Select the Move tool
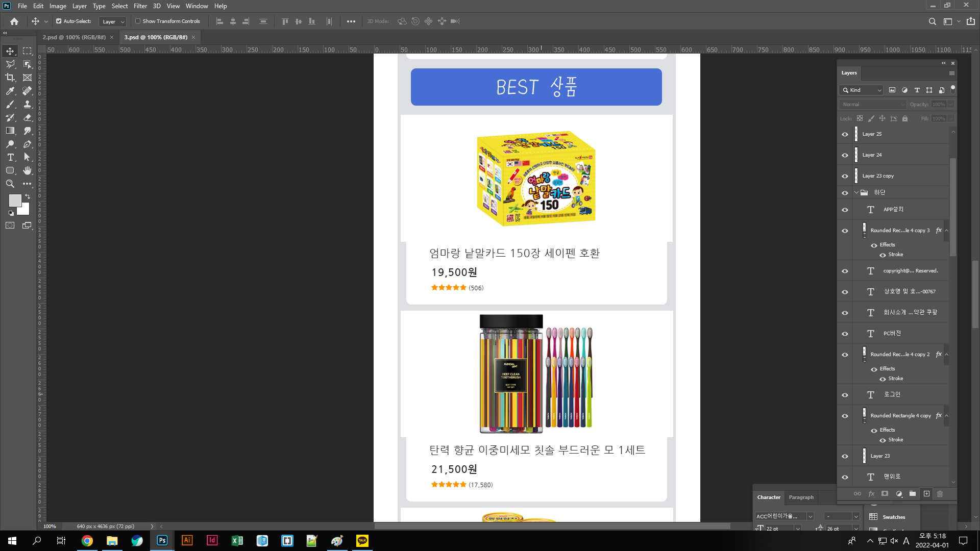This screenshot has height=551, width=980. (x=10, y=51)
